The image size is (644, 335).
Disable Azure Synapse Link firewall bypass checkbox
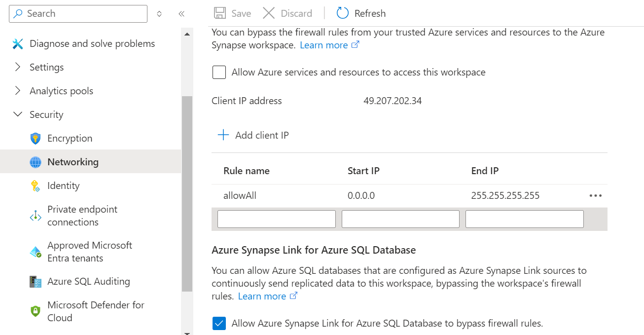[219, 323]
